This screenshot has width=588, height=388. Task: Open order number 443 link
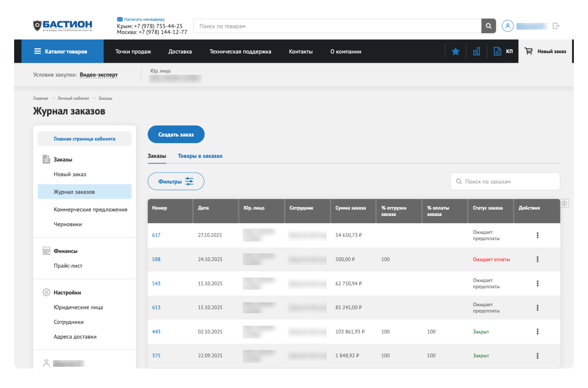pyautogui.click(x=156, y=331)
